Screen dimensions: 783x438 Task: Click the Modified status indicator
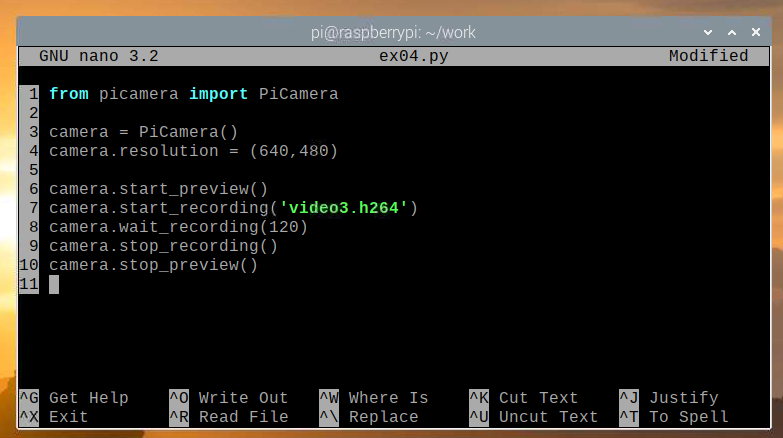click(x=708, y=56)
